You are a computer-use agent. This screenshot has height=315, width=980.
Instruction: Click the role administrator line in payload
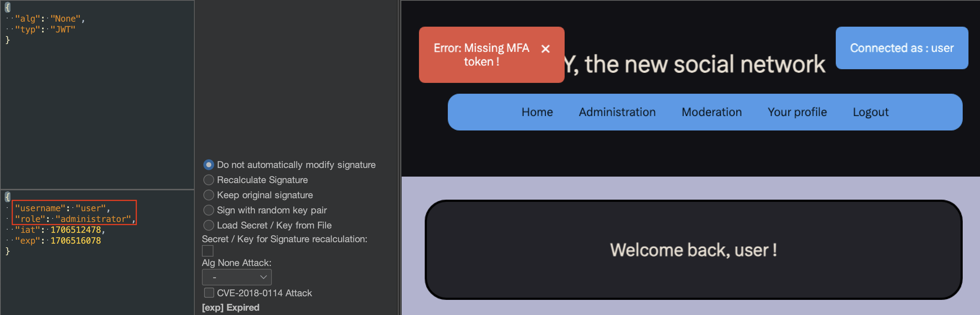point(75,219)
